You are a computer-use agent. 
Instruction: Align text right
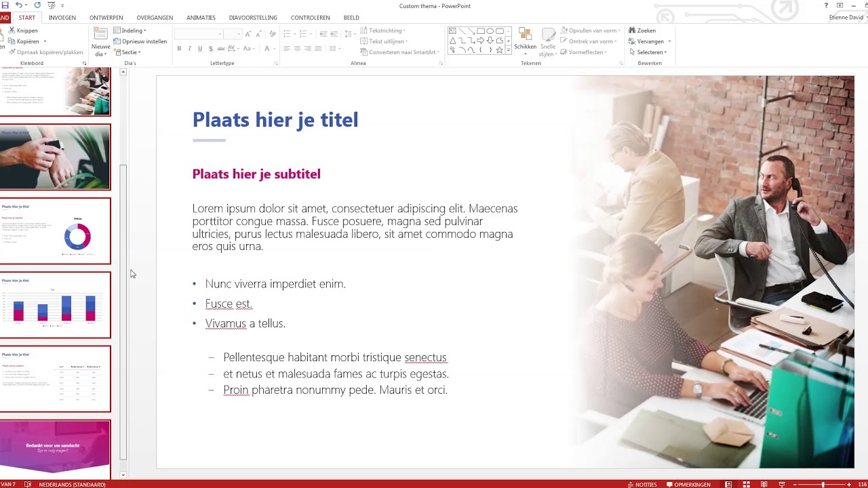(x=307, y=48)
